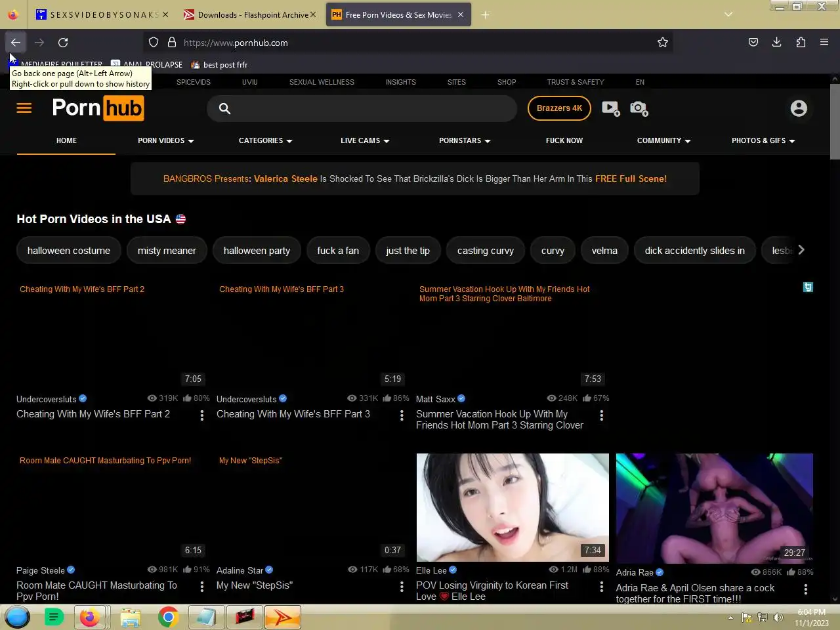Image resolution: width=840 pixels, height=630 pixels.
Task: Open the TRUST & SAFETY top link
Action: (576, 82)
